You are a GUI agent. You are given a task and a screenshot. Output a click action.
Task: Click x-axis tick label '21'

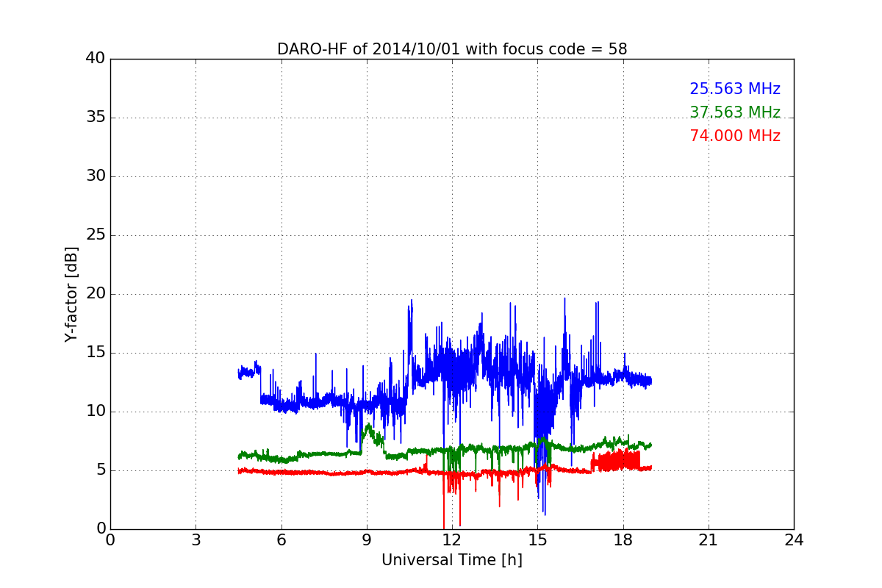pos(709,540)
